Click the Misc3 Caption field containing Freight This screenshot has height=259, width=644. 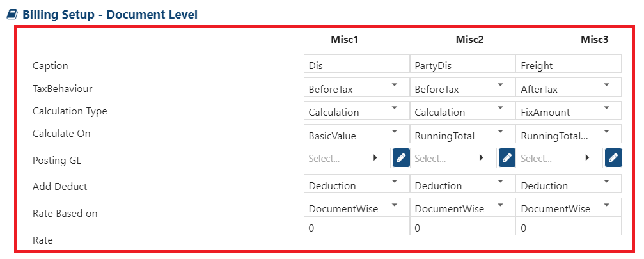[569, 63]
